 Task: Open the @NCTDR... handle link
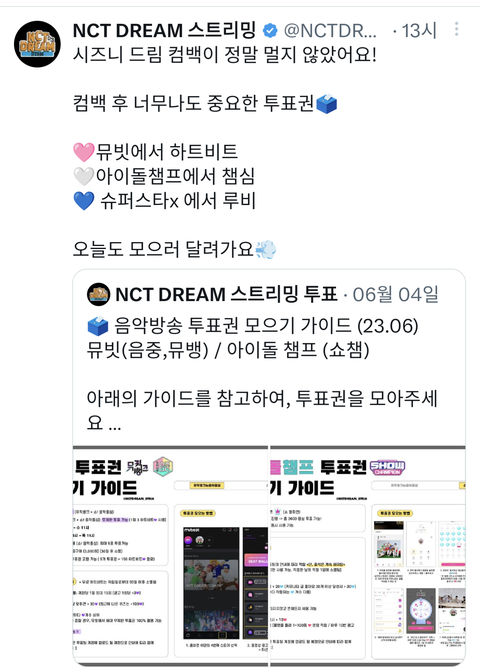click(x=330, y=31)
